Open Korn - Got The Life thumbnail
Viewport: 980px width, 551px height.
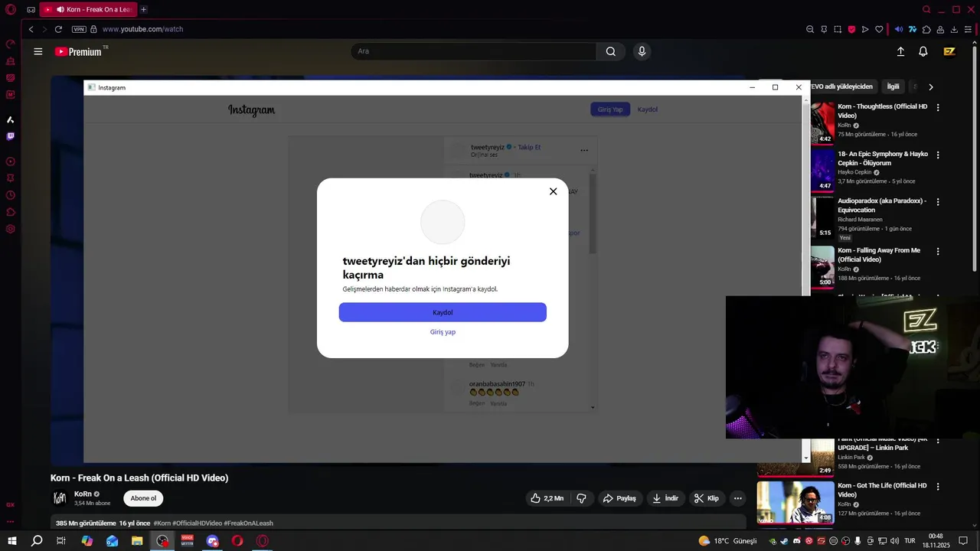(795, 502)
